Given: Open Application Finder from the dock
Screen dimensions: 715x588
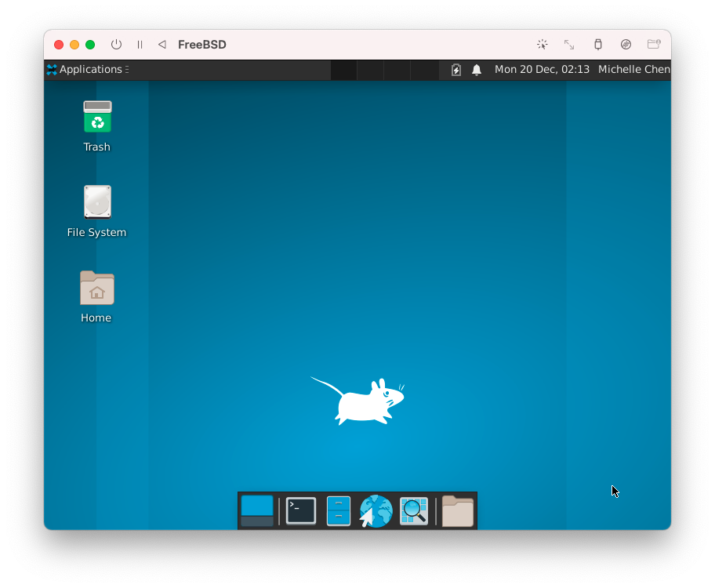Looking at the screenshot, I should pos(414,511).
